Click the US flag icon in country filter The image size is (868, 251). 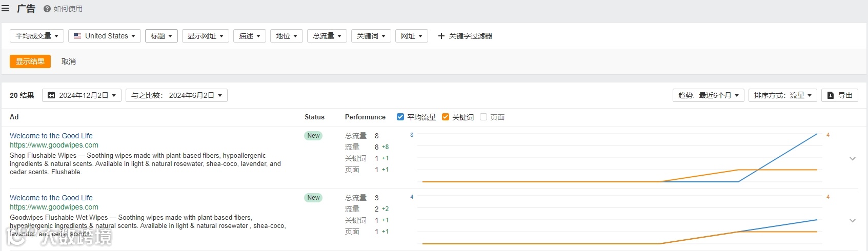click(x=77, y=36)
